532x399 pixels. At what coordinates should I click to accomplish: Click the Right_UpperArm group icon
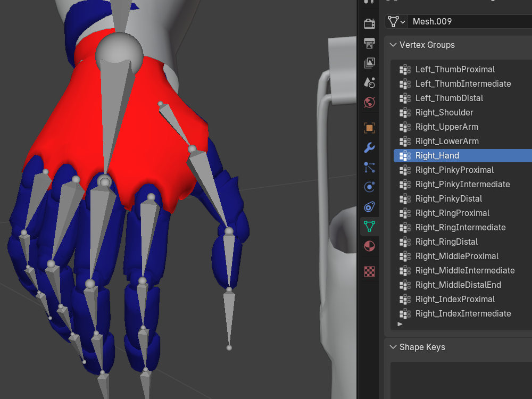[x=405, y=127]
